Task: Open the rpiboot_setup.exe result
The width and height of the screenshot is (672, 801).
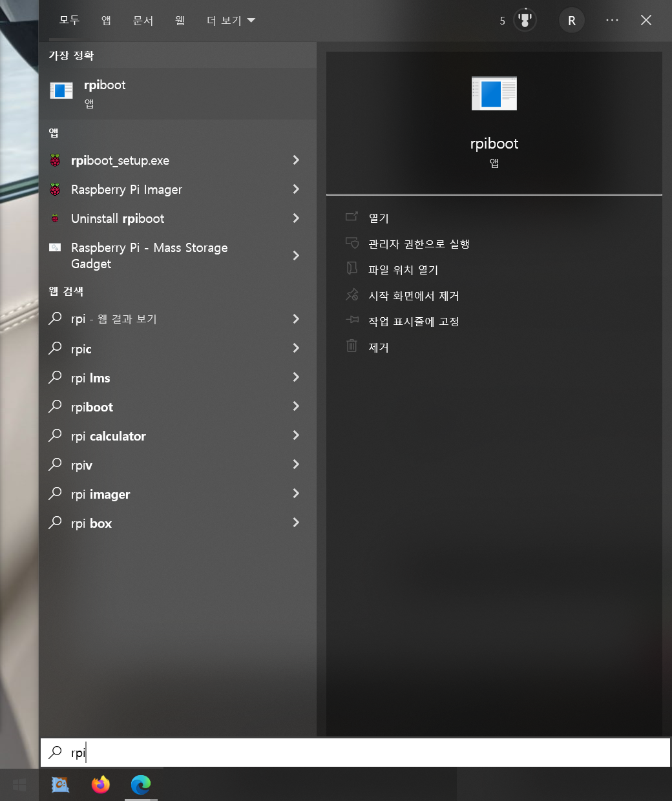Action: (x=178, y=160)
